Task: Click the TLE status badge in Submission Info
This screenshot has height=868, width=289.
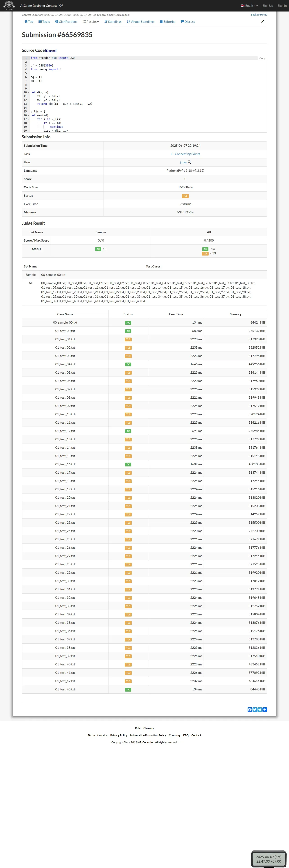Action: point(185,196)
